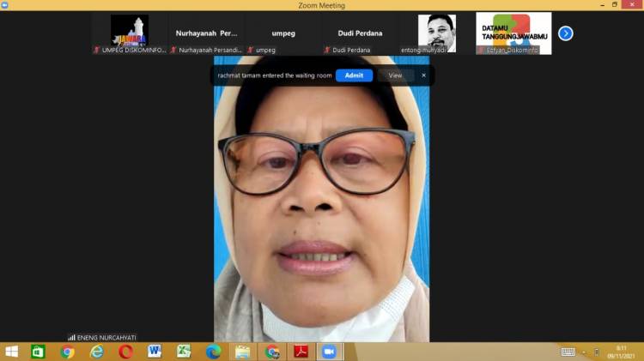
Task: Open Windows Store from the taskbar
Action: (x=38, y=352)
